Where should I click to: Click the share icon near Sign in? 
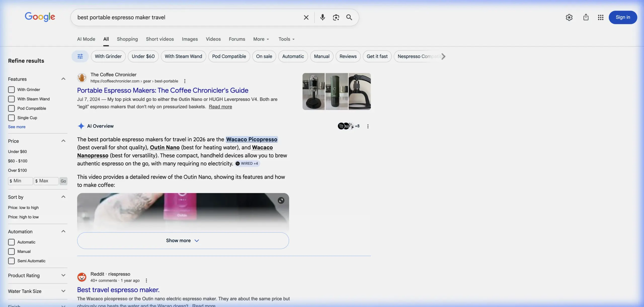tap(586, 17)
